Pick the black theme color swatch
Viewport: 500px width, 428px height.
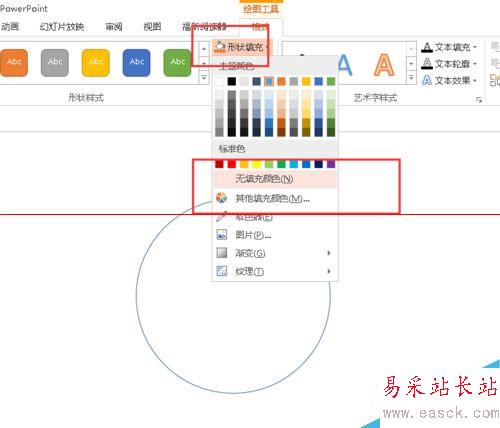click(x=232, y=81)
